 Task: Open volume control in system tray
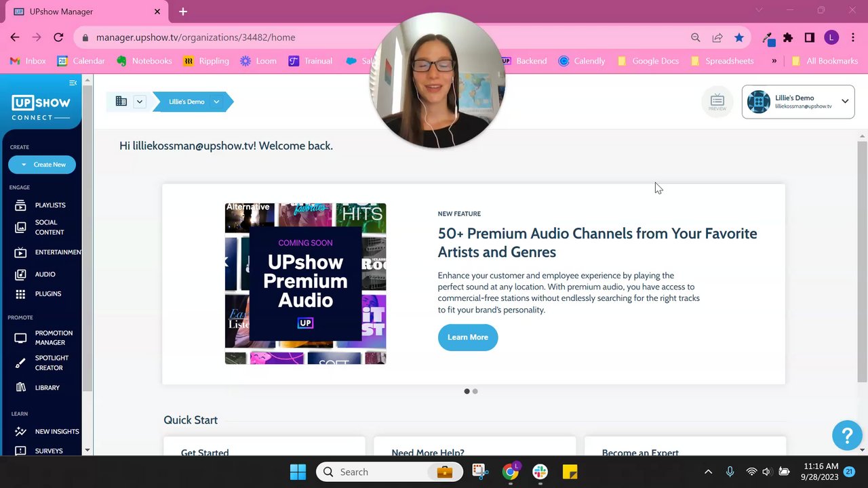click(766, 472)
